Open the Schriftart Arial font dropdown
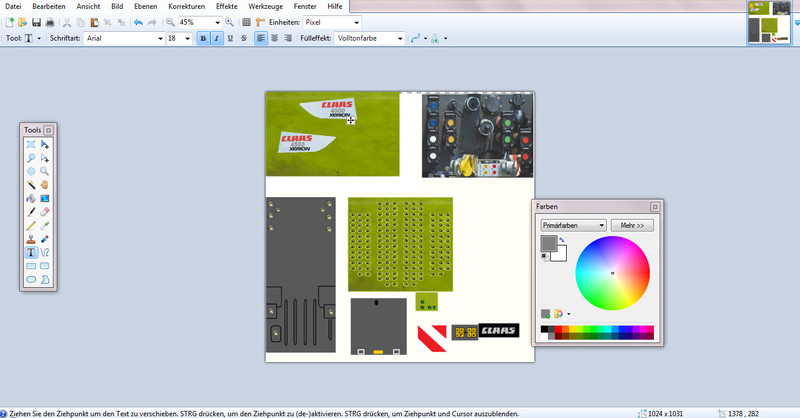Screen dimensions: 800x418 click(160, 38)
